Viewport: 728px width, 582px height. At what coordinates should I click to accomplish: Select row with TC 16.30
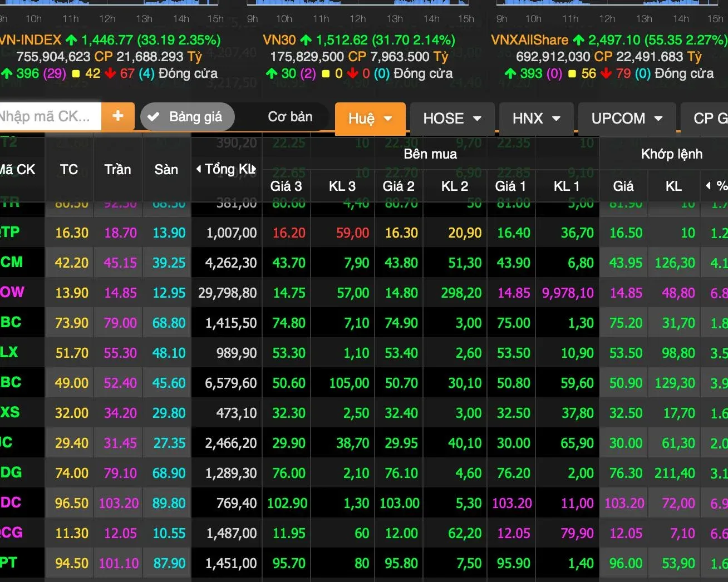[364, 233]
